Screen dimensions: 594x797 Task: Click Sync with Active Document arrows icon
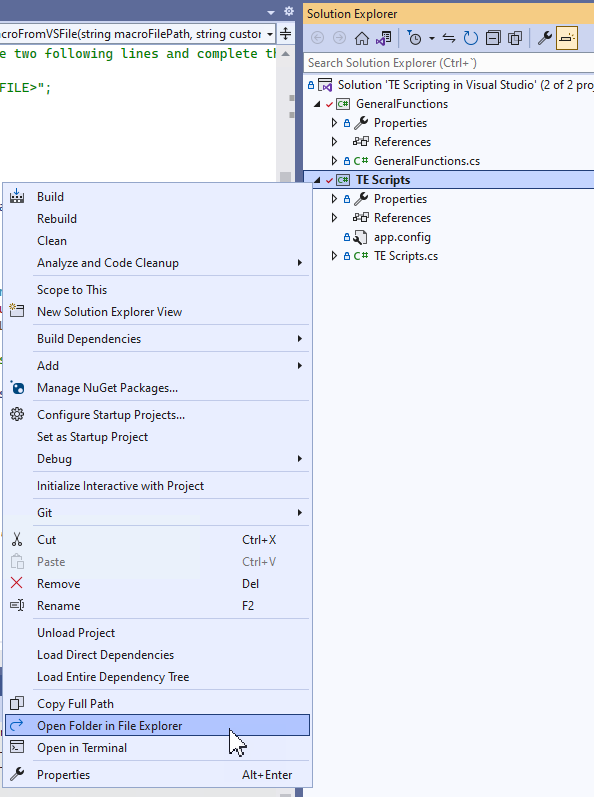[x=449, y=38]
